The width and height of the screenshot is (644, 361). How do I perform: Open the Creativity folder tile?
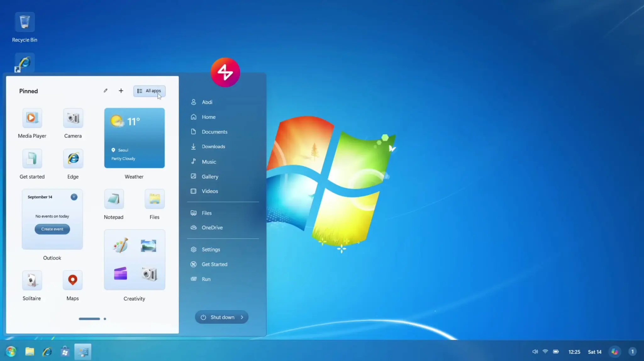coord(134,260)
